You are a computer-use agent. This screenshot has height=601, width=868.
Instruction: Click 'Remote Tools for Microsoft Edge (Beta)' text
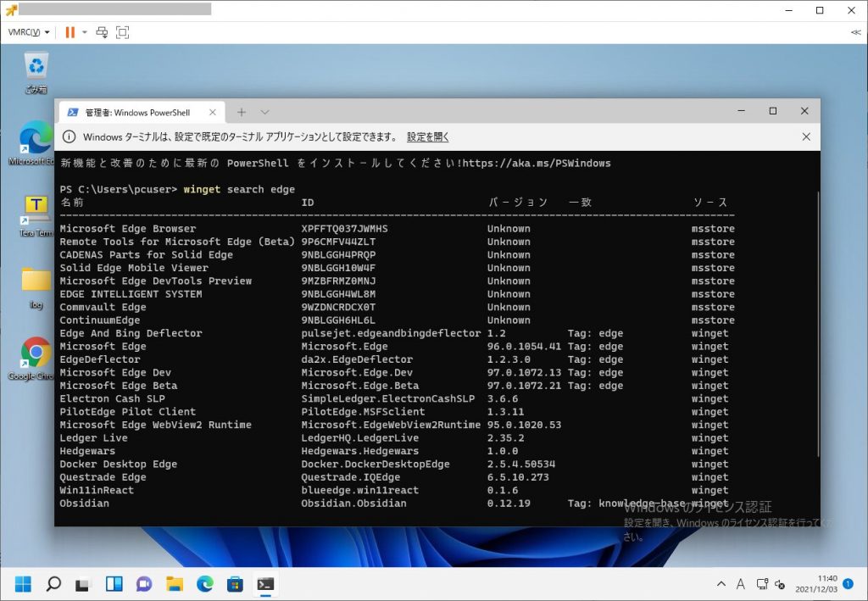coord(177,242)
